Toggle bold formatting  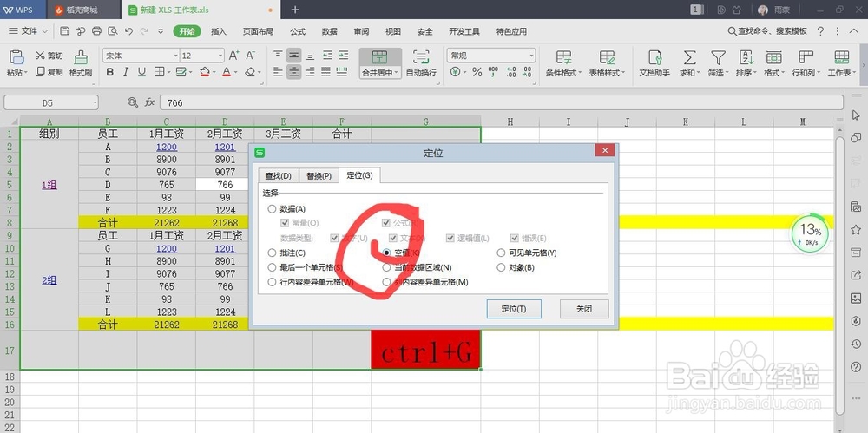(109, 72)
